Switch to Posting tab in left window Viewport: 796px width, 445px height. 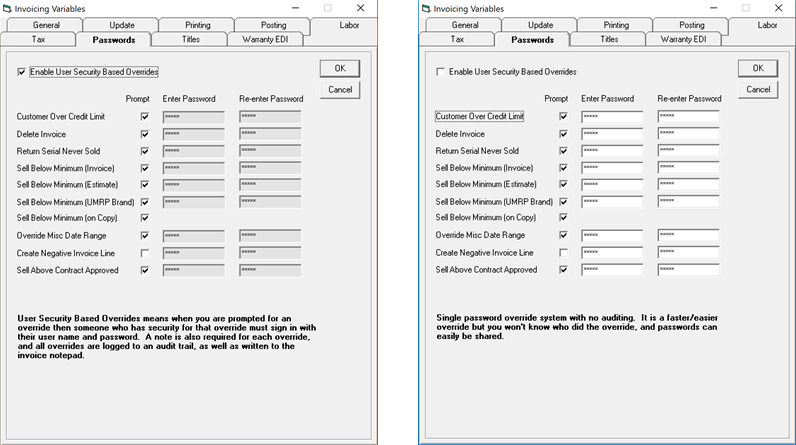point(273,25)
